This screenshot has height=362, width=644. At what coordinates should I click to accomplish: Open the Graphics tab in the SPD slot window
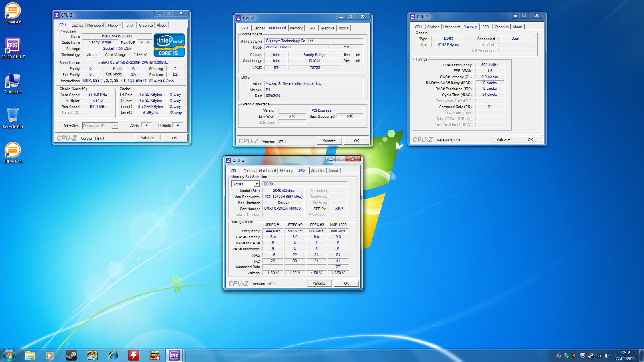pos(318,171)
